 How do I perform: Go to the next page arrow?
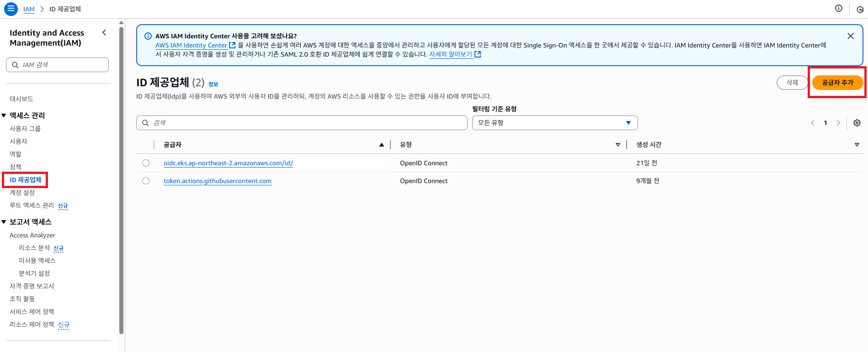(x=838, y=123)
